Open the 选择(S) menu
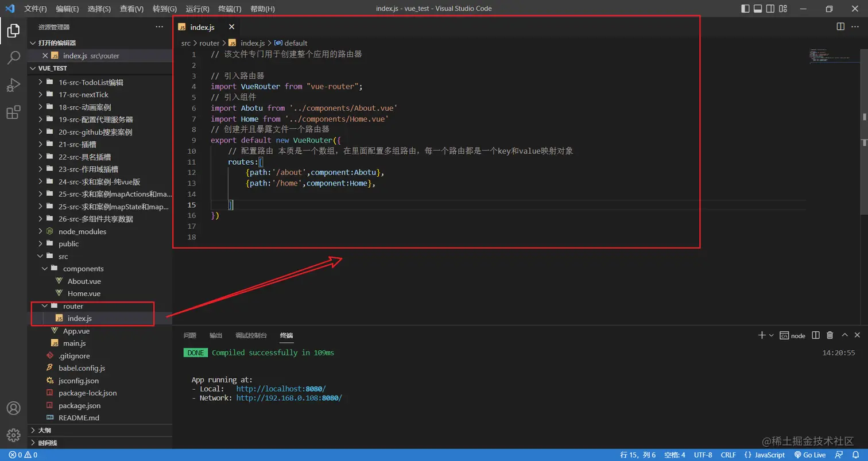Viewport: 868px width, 461px height. (x=99, y=9)
